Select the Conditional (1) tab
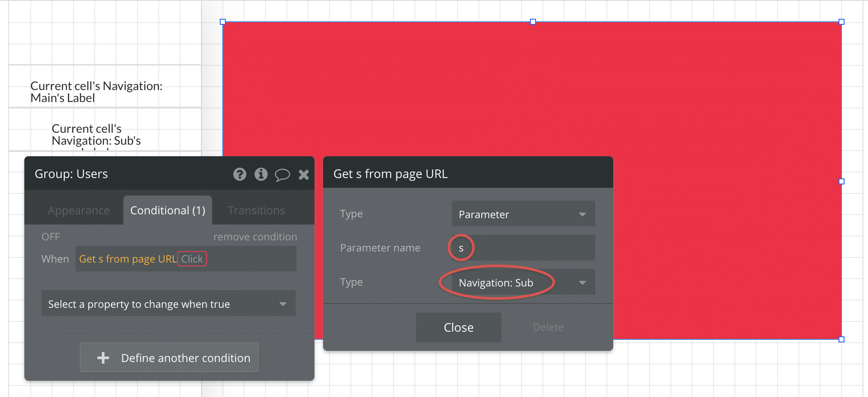The height and width of the screenshot is (397, 868). click(x=168, y=210)
